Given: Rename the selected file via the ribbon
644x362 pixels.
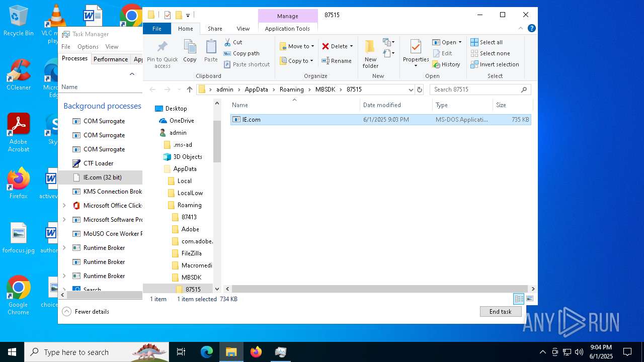Looking at the screenshot, I should pos(337,61).
